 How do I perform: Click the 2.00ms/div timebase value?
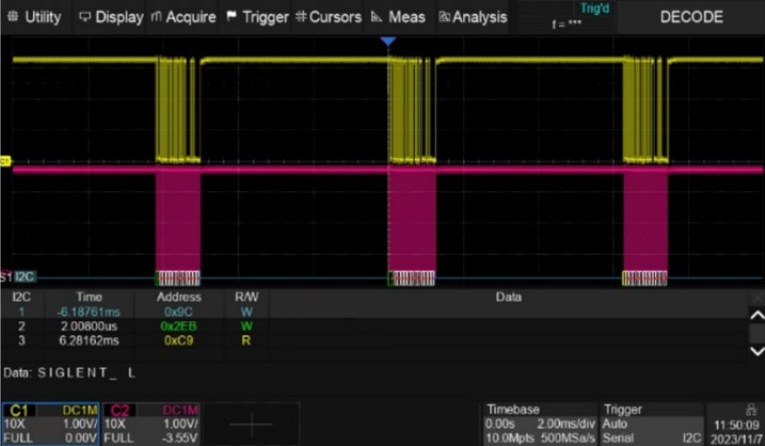tap(566, 424)
